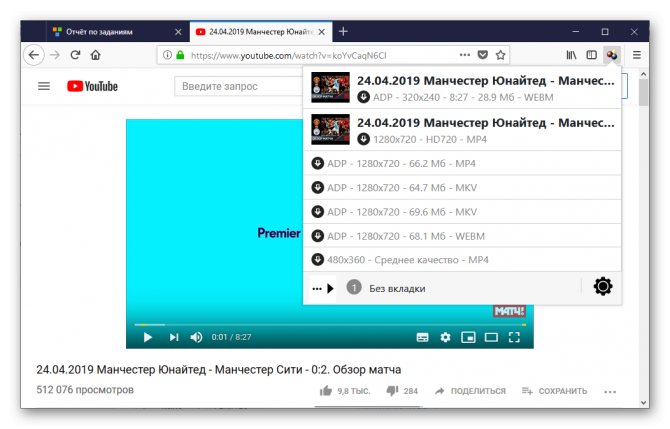Like the video with thumbs up
Screen dimensions: 670x429
point(326,391)
